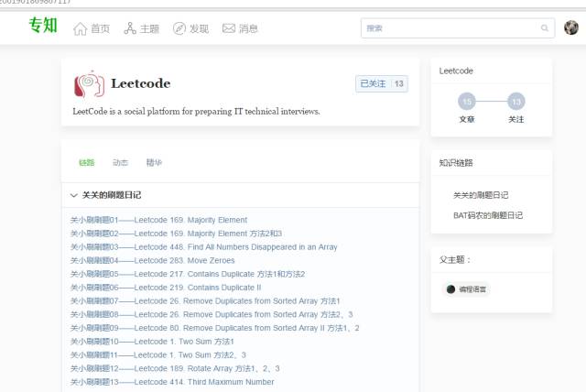Focus the 搜索 search field

tap(458, 28)
